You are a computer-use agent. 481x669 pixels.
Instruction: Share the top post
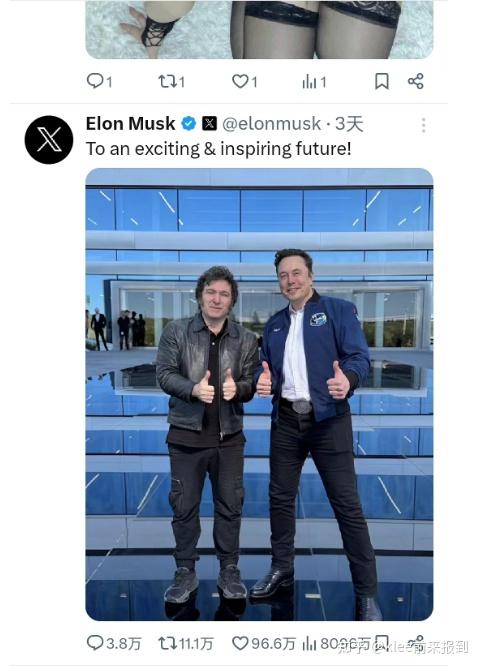[x=415, y=81]
